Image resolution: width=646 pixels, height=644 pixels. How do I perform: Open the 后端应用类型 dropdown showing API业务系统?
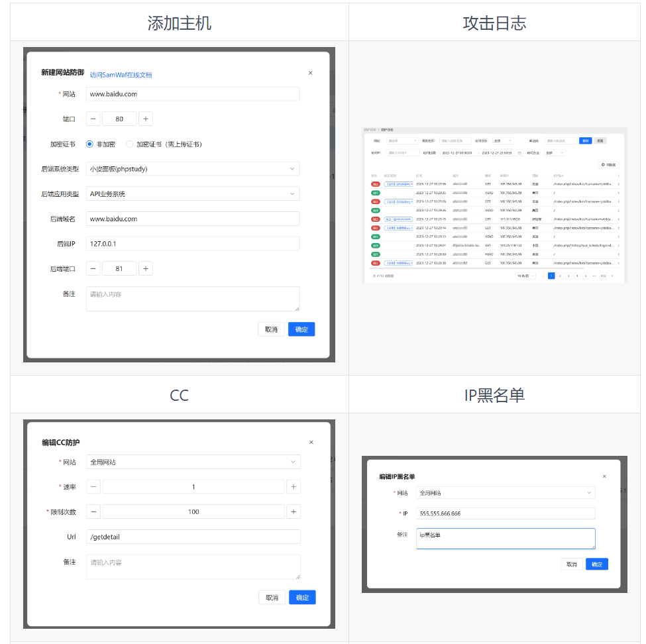point(192,194)
